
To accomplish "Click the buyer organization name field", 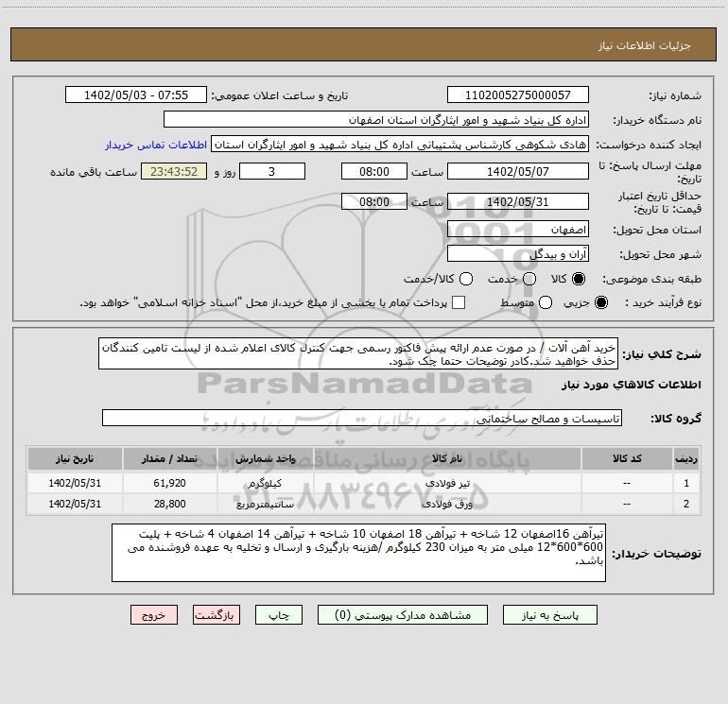I will (376, 120).
